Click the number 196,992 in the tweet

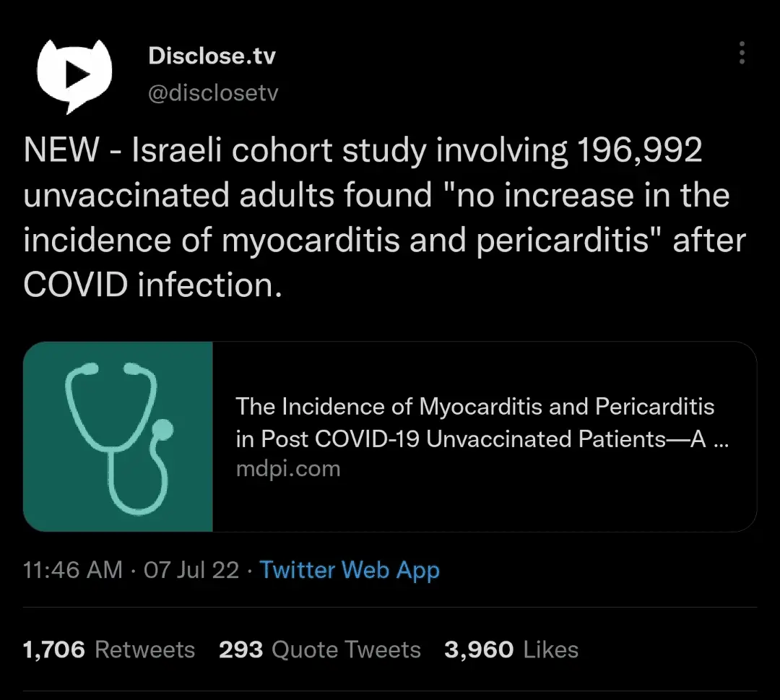pos(639,150)
